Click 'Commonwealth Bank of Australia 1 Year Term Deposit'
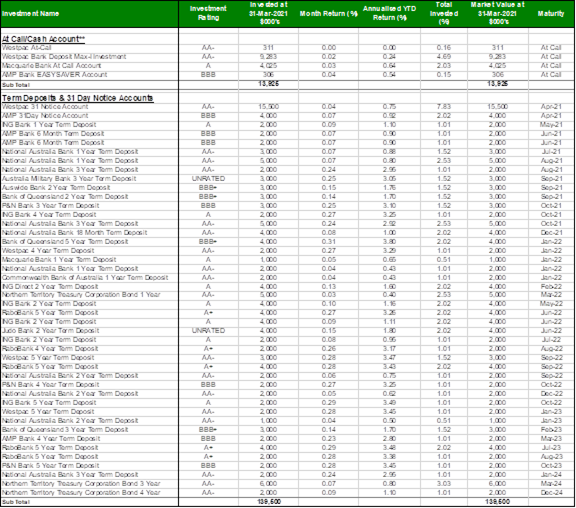This screenshot has width=576, height=508. pos(85,278)
